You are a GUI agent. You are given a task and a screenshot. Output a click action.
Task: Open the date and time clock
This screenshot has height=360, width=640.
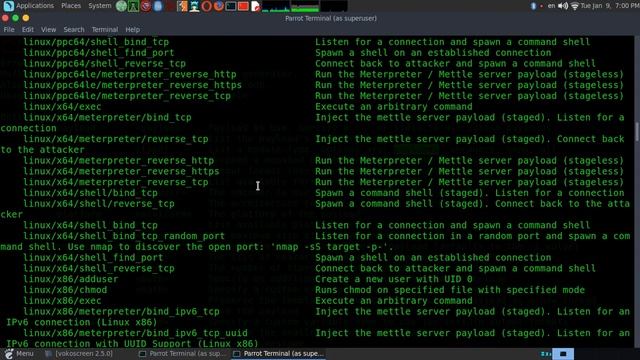click(610, 6)
